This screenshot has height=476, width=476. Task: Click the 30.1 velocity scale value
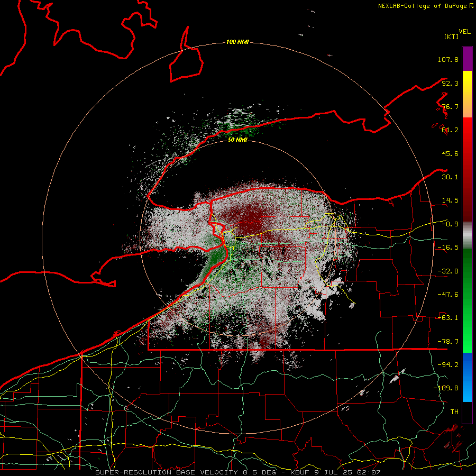[x=450, y=177]
